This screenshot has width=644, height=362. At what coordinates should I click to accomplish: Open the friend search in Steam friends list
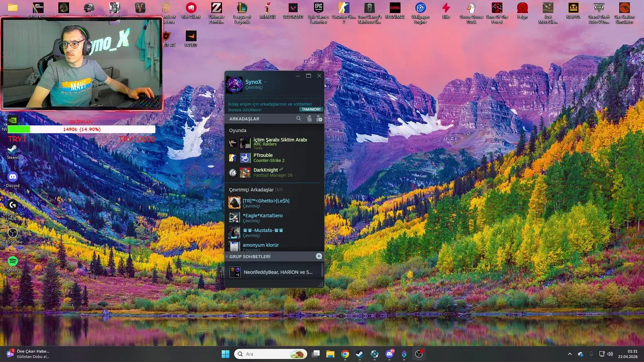[299, 119]
